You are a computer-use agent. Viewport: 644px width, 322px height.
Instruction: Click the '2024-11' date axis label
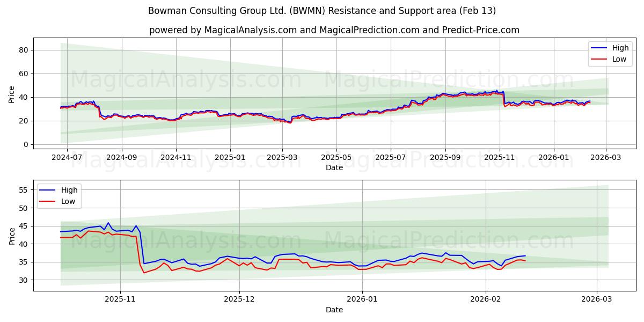pos(176,158)
